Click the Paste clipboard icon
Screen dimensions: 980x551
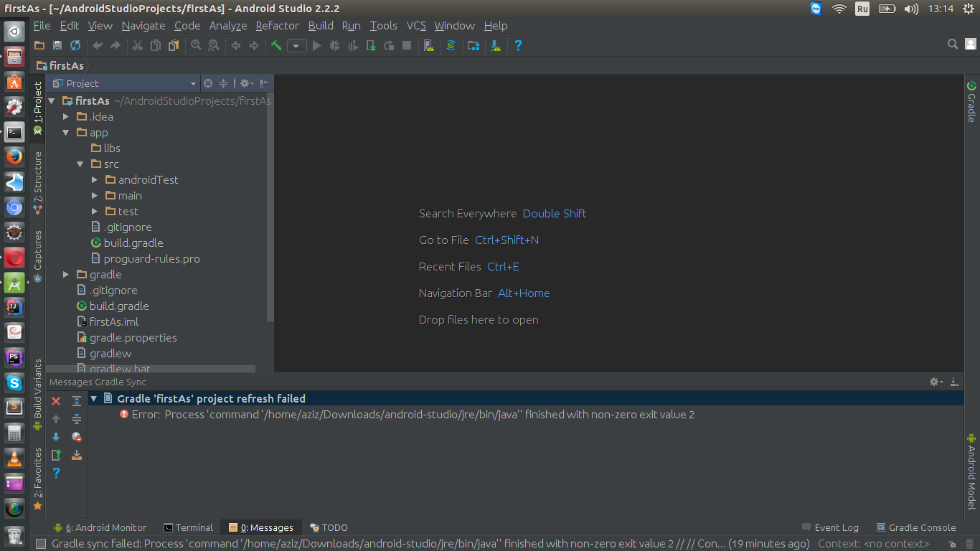(x=174, y=45)
